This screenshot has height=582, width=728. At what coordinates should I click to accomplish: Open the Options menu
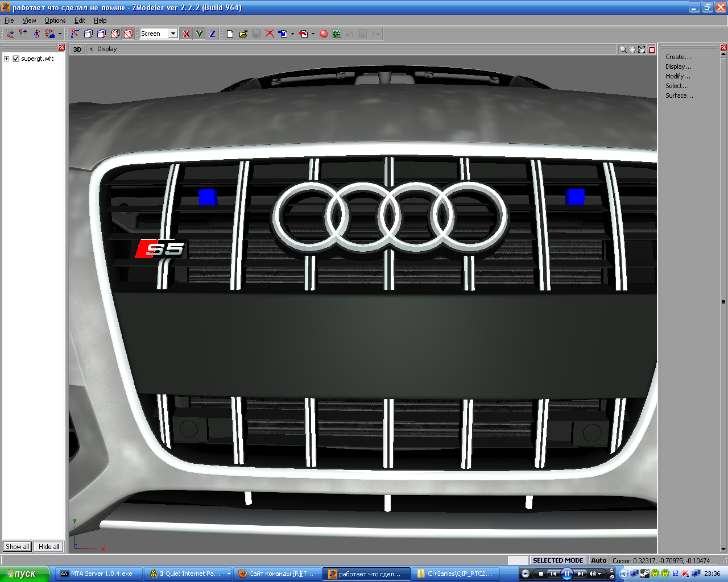click(x=55, y=20)
